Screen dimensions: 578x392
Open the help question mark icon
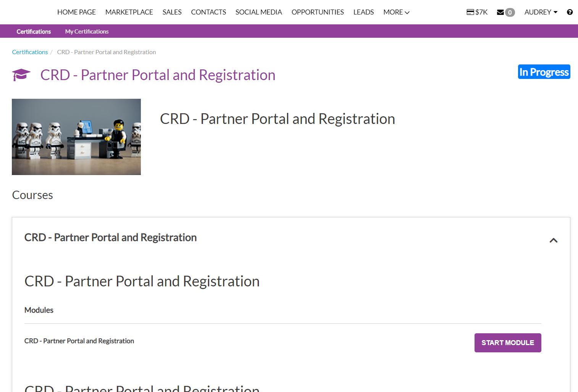[570, 12]
